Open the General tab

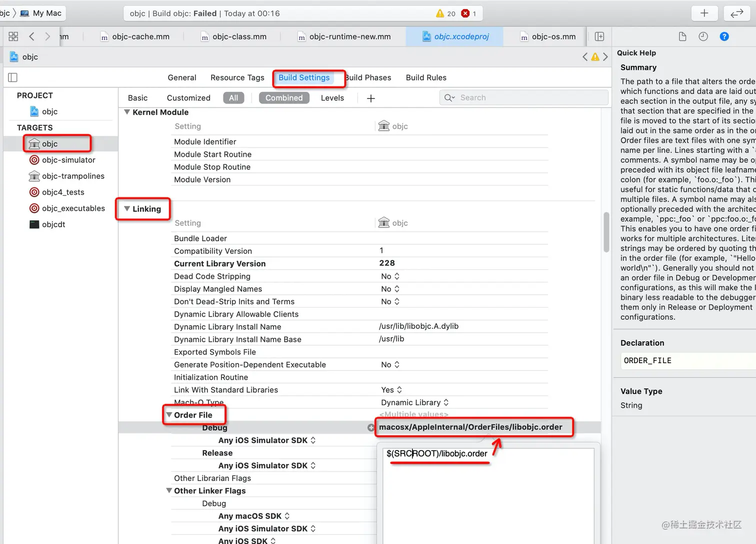[182, 77]
